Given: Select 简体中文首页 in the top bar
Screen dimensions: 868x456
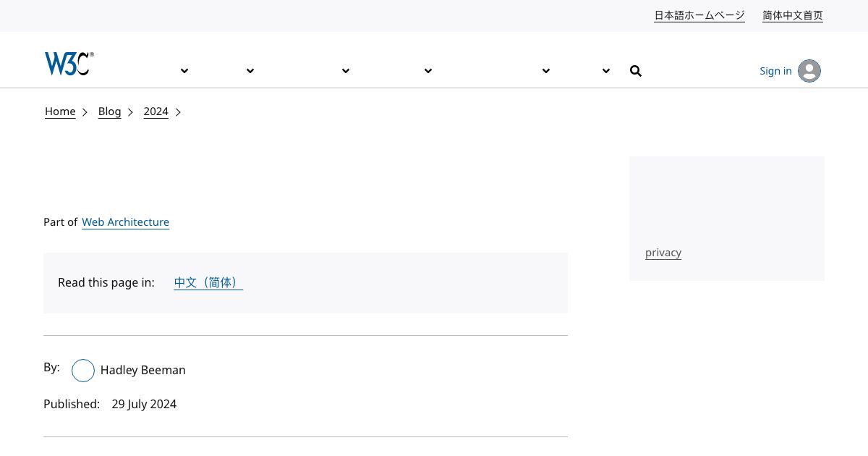Looking at the screenshot, I should [792, 15].
